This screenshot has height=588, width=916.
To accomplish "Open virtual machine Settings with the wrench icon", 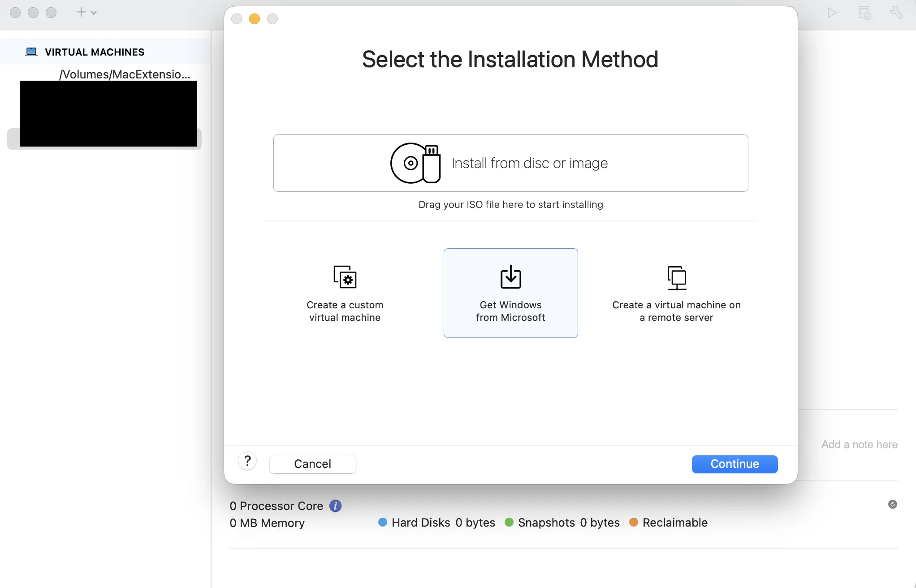I will [896, 12].
